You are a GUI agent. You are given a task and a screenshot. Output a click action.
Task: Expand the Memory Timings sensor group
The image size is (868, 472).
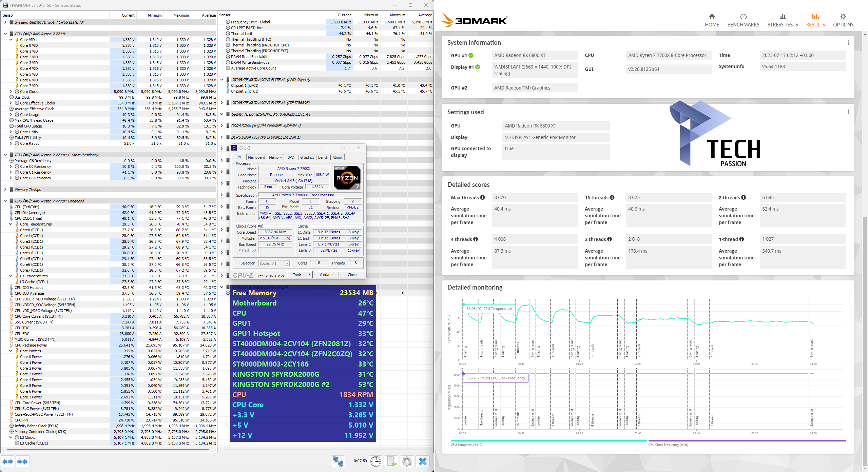5,190
